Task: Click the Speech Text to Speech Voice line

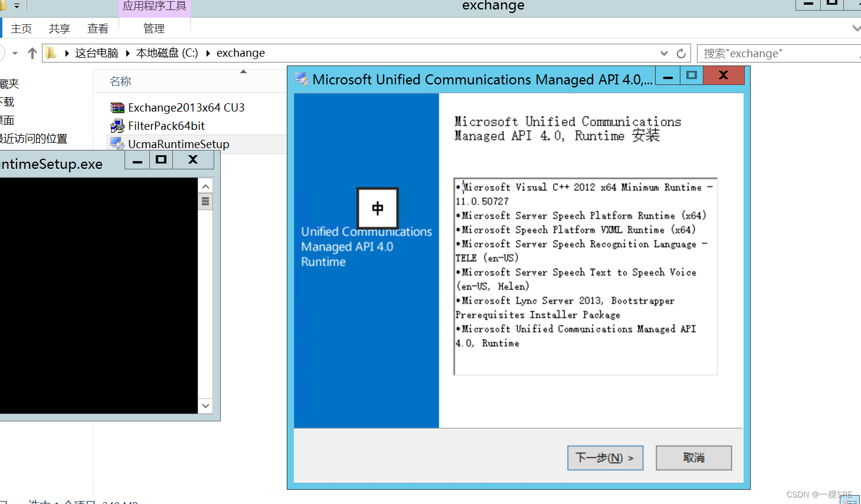Action: [576, 280]
